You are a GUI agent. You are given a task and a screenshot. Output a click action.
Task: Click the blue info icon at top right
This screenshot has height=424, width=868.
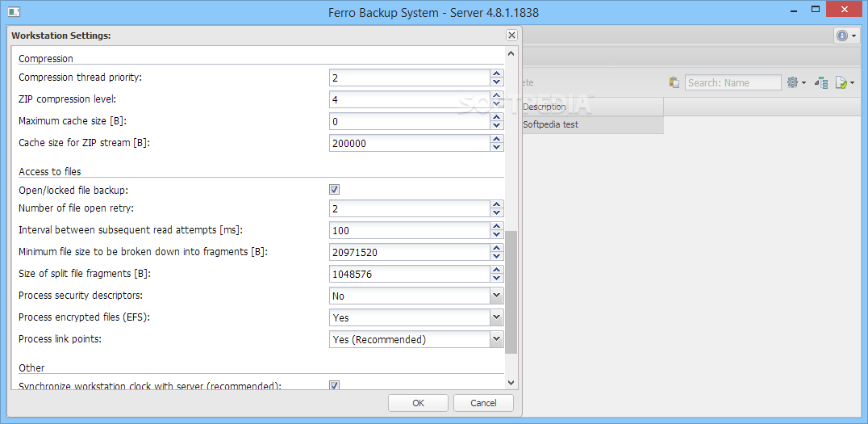point(842,36)
